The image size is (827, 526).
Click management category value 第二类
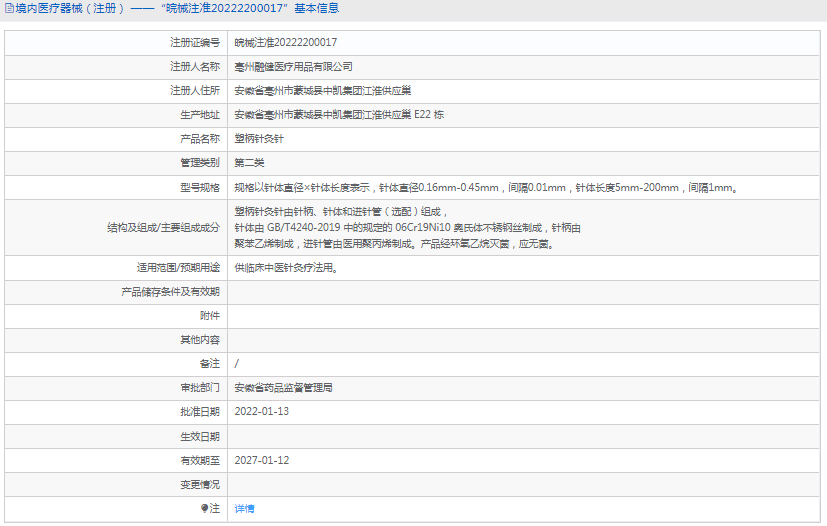[249, 162]
